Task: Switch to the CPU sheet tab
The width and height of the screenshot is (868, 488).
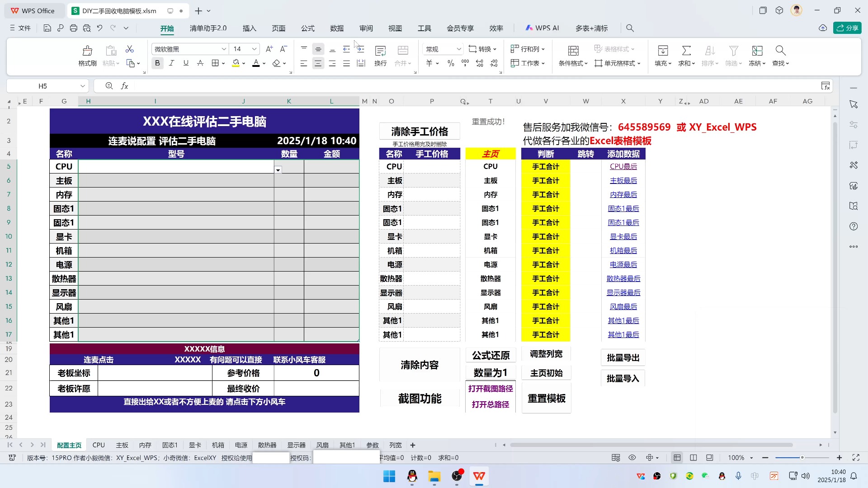Action: pos(98,445)
